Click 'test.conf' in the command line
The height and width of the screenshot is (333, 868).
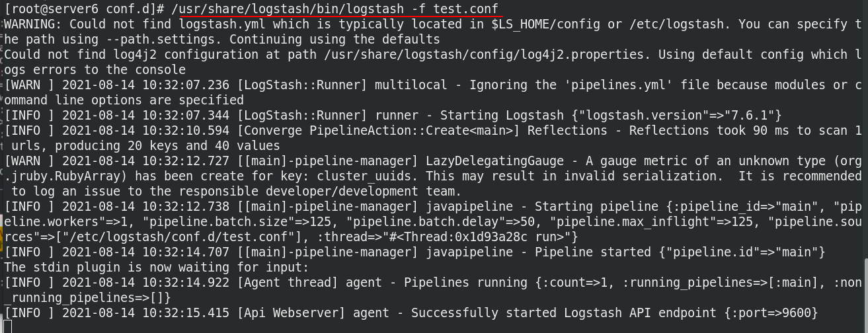click(x=466, y=9)
